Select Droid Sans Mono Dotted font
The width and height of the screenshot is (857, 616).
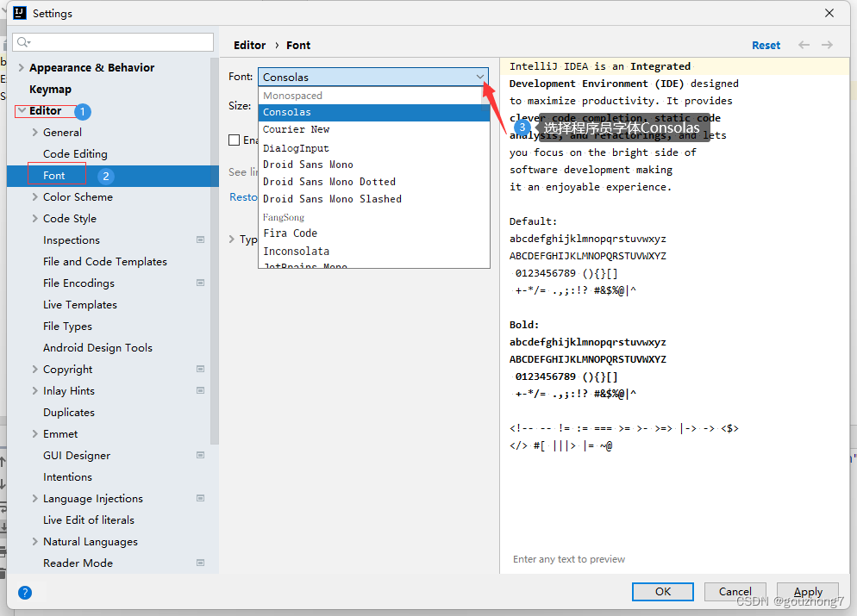374,182
